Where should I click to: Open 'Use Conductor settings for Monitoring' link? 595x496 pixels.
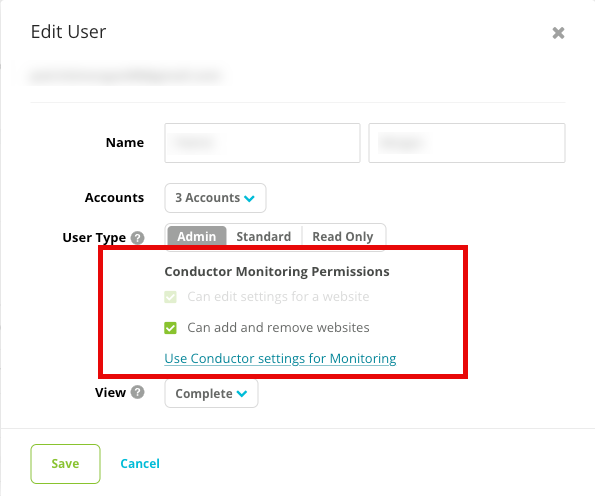(280, 359)
